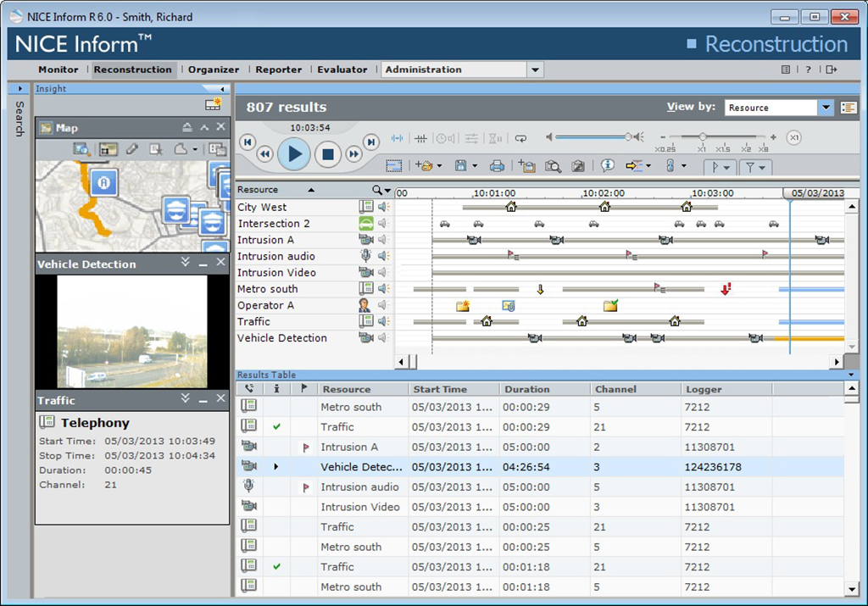Switch to the Monitor tab
This screenshot has height=606, width=868.
(58, 69)
